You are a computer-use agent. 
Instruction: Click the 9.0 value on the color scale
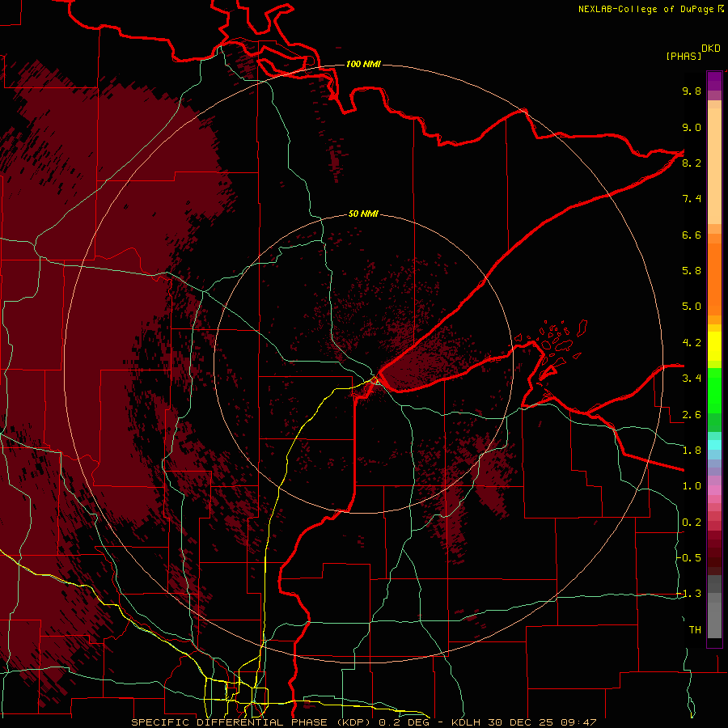point(692,127)
